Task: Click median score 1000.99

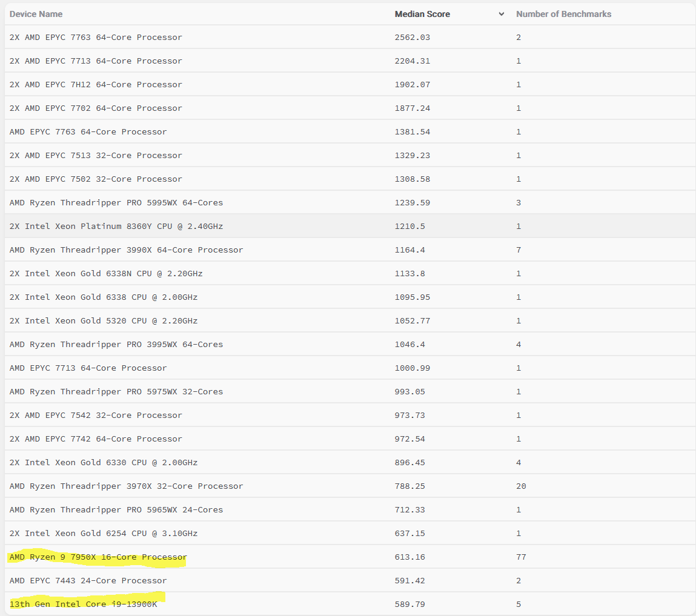Action: point(413,368)
